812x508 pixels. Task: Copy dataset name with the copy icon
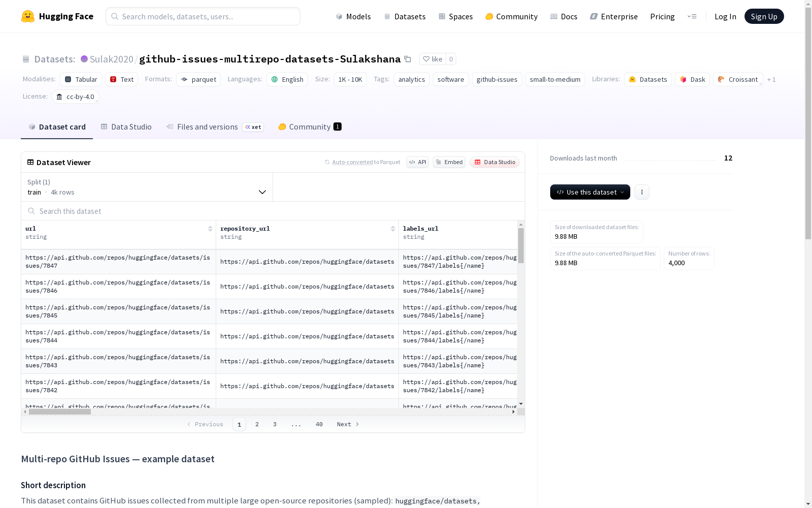click(x=408, y=59)
